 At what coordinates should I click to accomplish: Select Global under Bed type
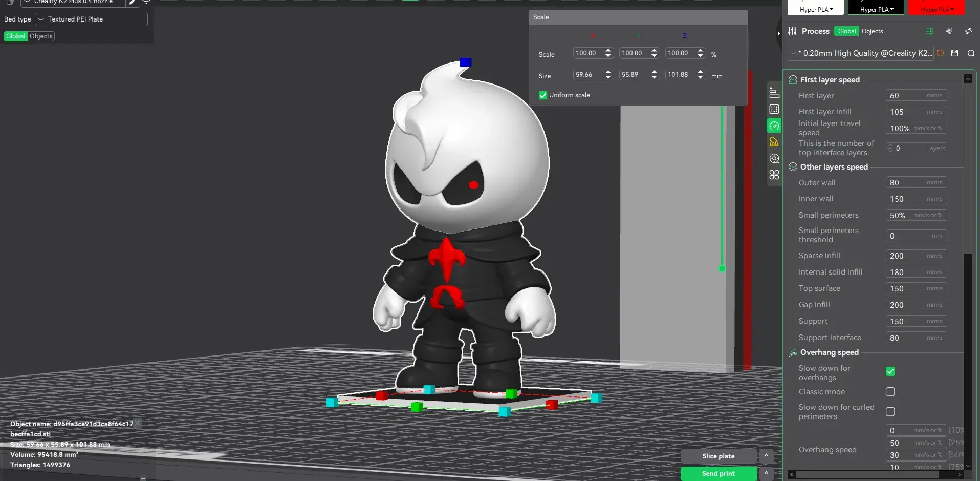[x=16, y=36]
